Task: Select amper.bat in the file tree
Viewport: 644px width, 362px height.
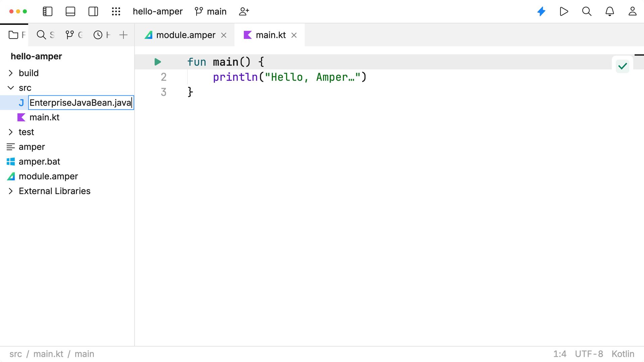Action: pos(39,162)
